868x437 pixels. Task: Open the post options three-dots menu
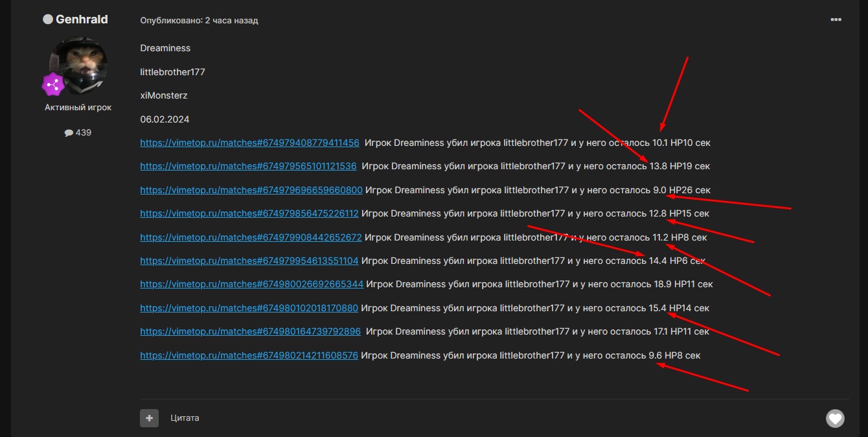pos(836,20)
